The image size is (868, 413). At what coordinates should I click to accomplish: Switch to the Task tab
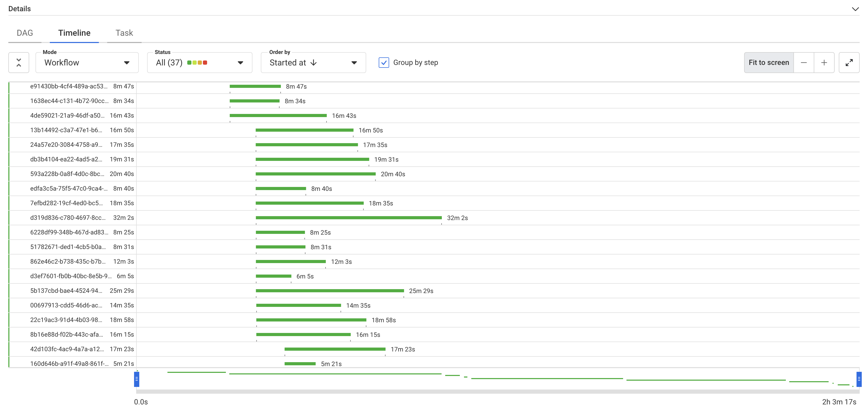point(124,33)
